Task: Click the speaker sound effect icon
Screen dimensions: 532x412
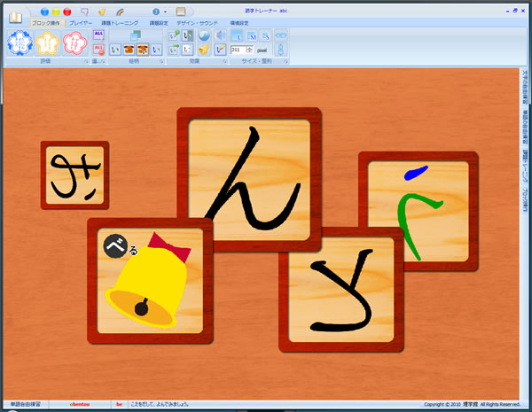Action: click(x=219, y=35)
